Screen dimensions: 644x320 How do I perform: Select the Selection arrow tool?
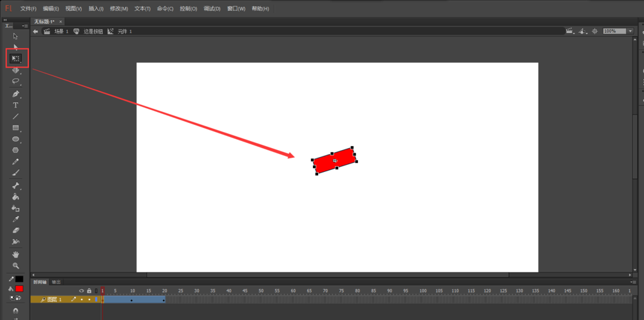pos(15,36)
